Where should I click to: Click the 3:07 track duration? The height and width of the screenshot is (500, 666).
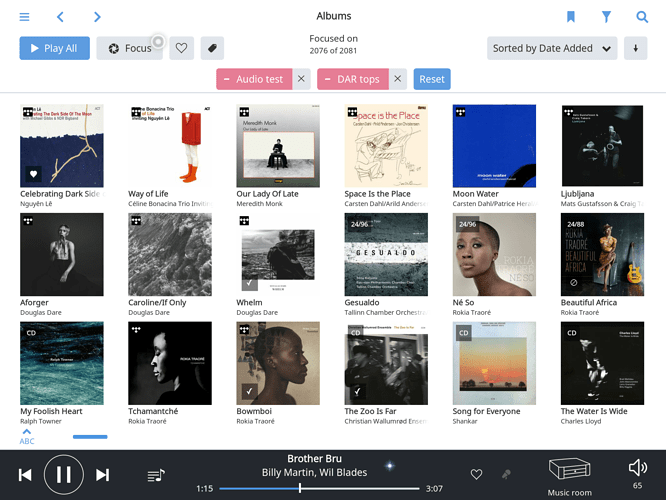pos(434,489)
